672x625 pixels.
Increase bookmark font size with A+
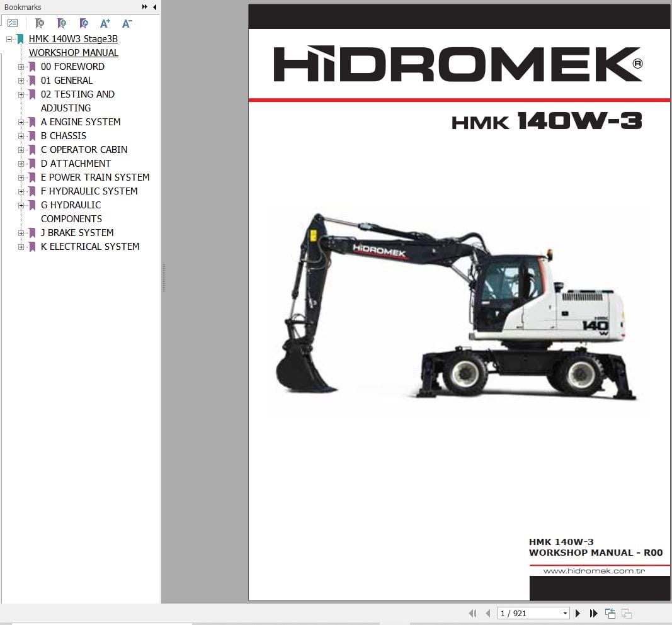(x=105, y=23)
